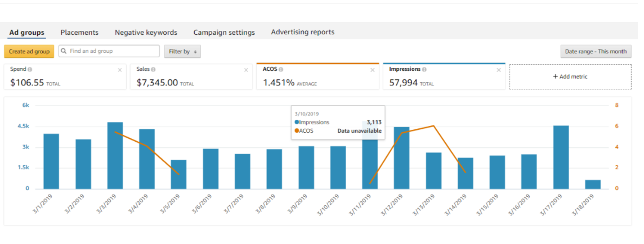Open the Filter by dropdown
644x244 pixels.
[x=182, y=52]
